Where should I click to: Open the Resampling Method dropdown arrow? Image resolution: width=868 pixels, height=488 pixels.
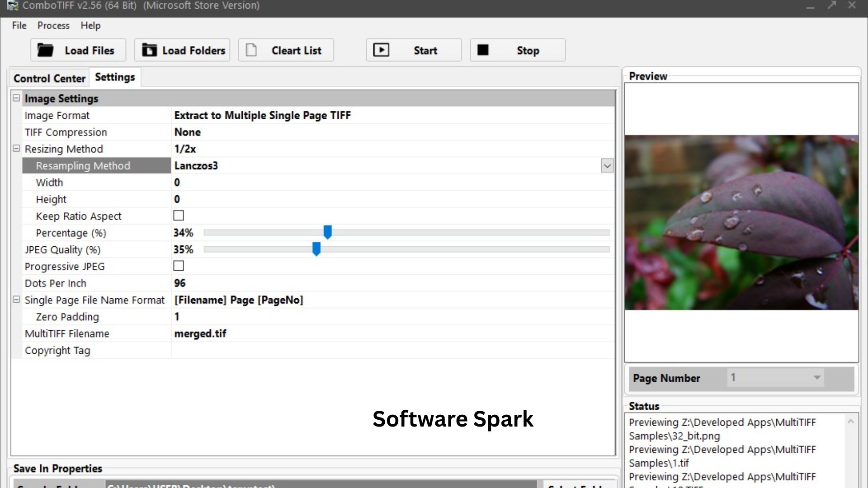(607, 166)
